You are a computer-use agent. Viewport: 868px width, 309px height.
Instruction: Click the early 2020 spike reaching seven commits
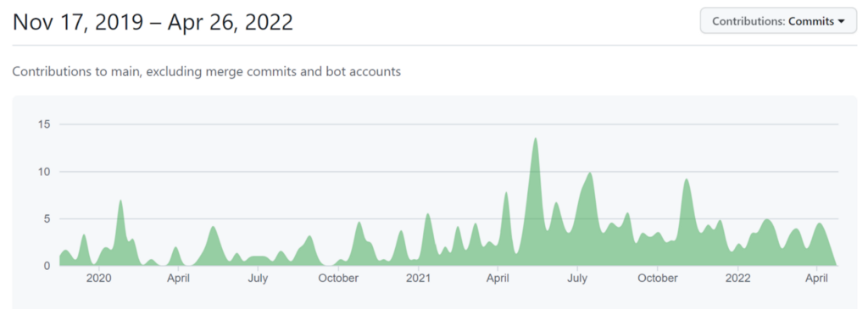120,201
